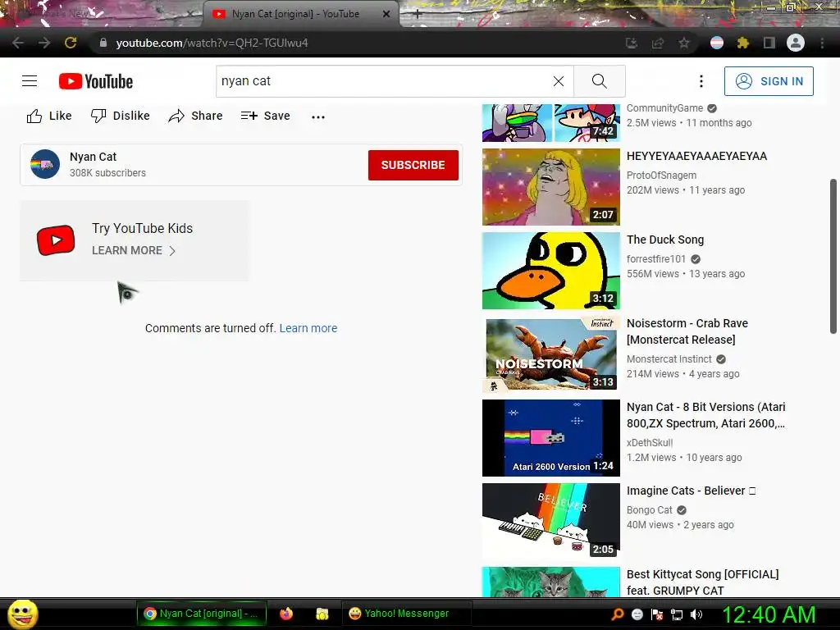
Task: Click the network tray icon
Action: [677, 614]
